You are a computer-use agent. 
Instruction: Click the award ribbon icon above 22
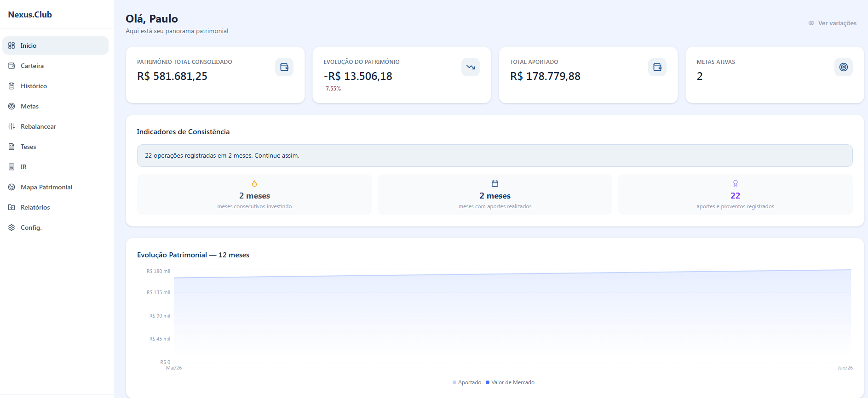click(x=736, y=183)
